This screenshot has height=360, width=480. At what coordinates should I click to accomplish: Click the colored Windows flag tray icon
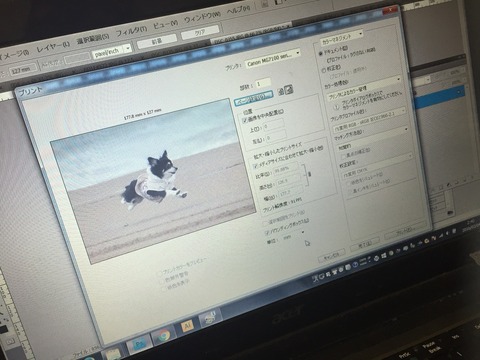[384, 255]
